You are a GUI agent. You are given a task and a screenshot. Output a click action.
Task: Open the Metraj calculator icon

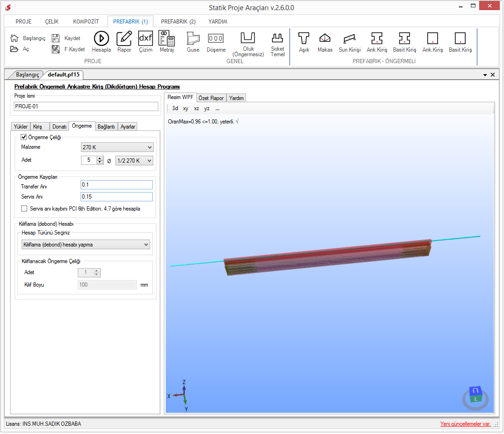coord(167,38)
